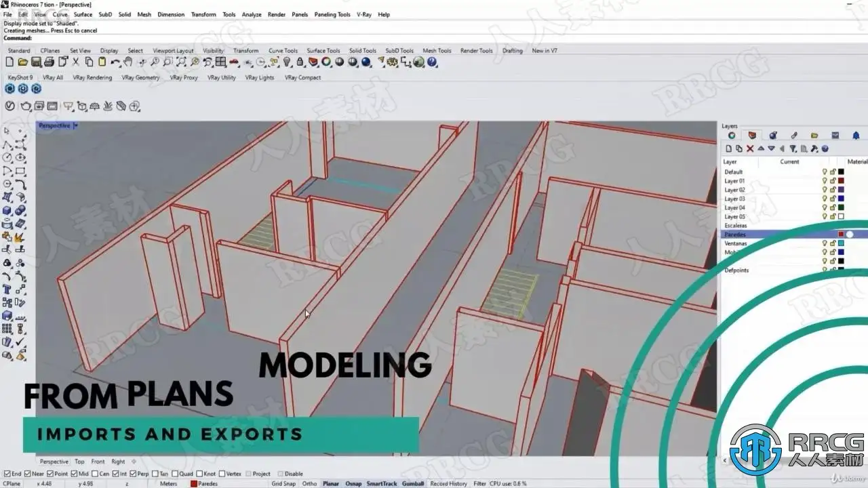868x488 pixels.
Task: Open Options with the gear icon
Action: 392,62
